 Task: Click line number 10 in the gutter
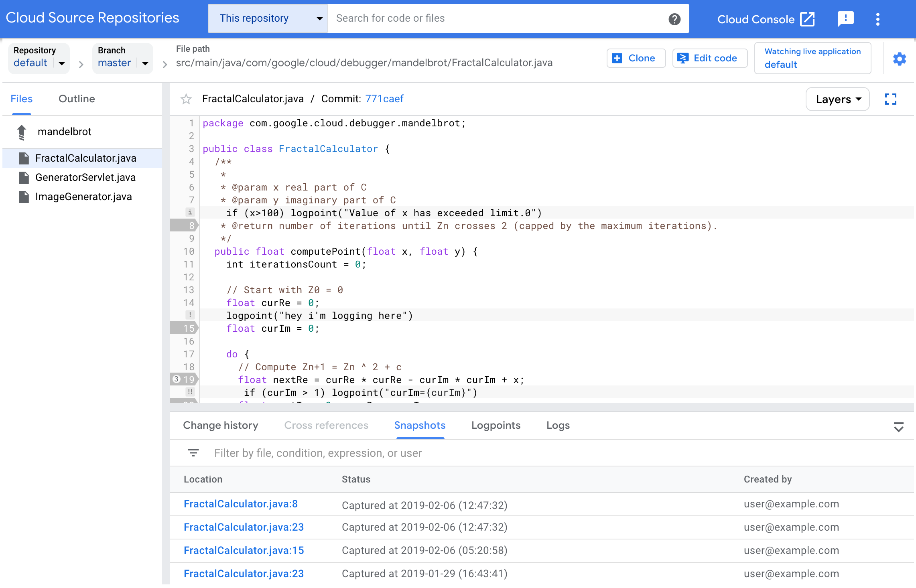tap(189, 251)
